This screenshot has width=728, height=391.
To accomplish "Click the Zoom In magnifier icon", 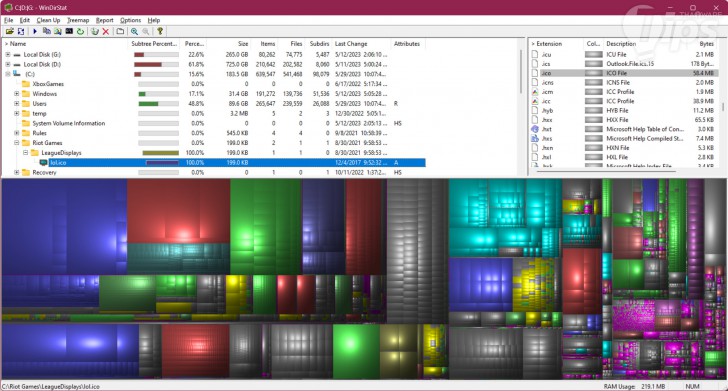I will click(x=134, y=31).
